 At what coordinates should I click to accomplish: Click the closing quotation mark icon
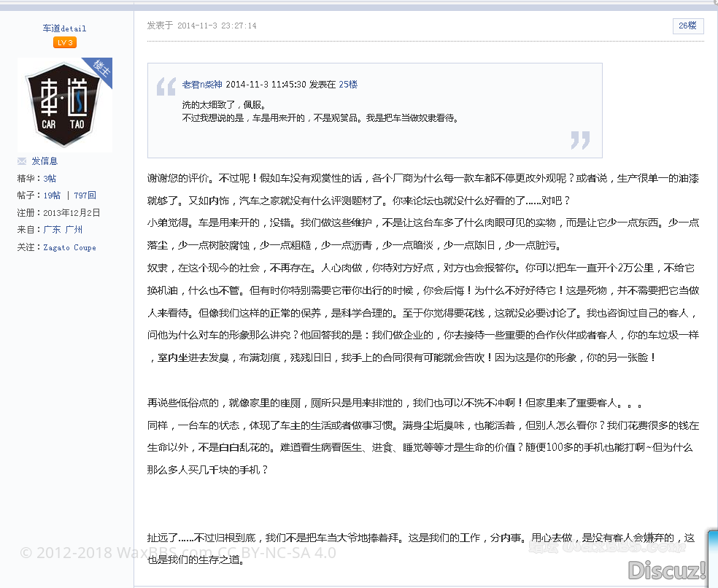(580, 140)
